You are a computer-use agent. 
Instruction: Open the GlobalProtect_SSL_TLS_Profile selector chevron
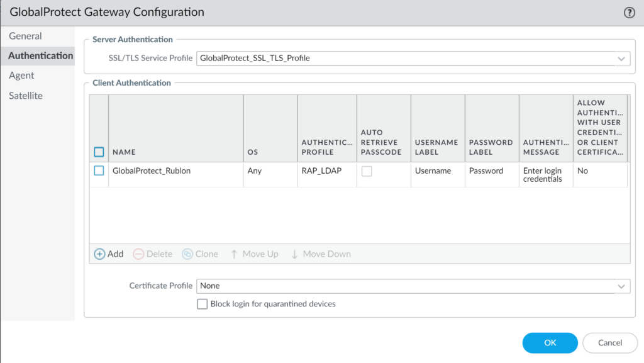[621, 59]
